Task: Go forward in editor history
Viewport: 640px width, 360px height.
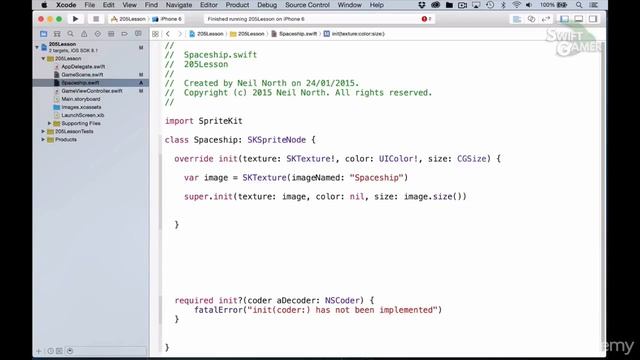Action: click(180, 34)
